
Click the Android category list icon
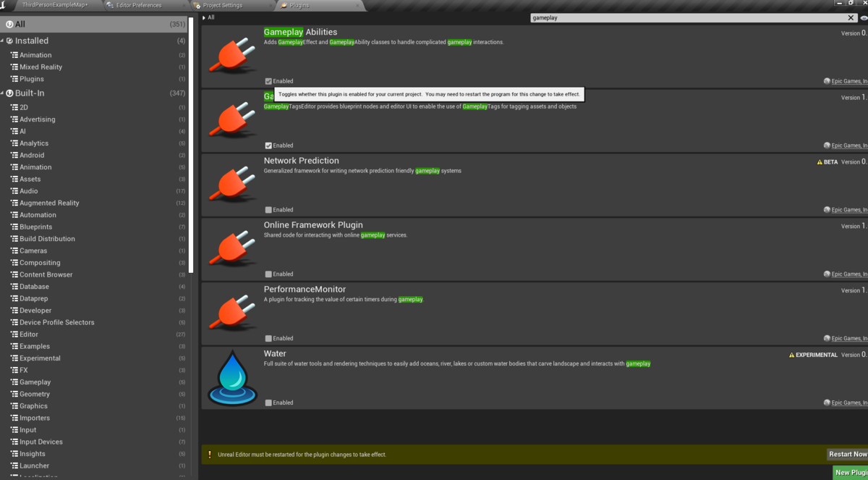click(14, 155)
